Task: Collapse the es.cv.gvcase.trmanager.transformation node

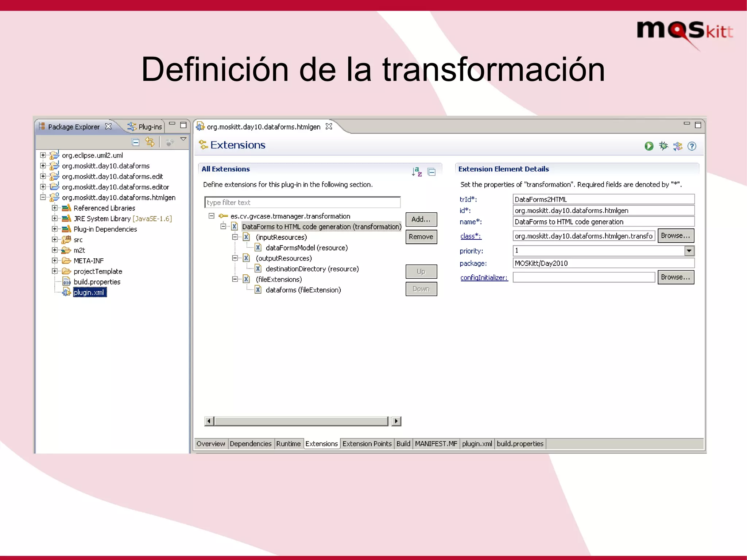Action: click(211, 216)
